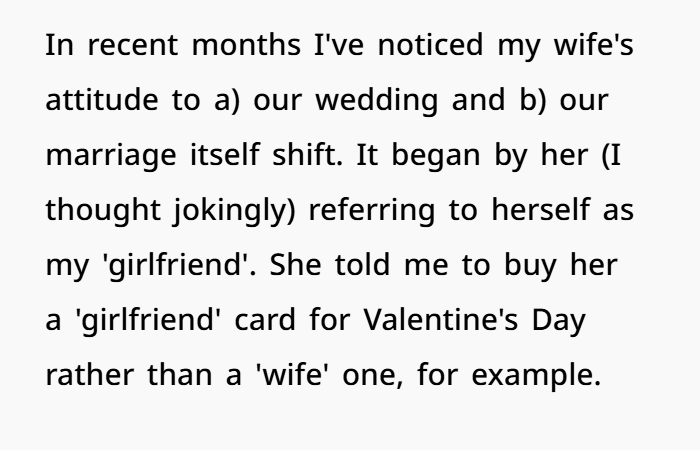The height and width of the screenshot is (450, 700).
Task: Click the word "jokingly)" in the text
Action: pyautogui.click(x=227, y=216)
